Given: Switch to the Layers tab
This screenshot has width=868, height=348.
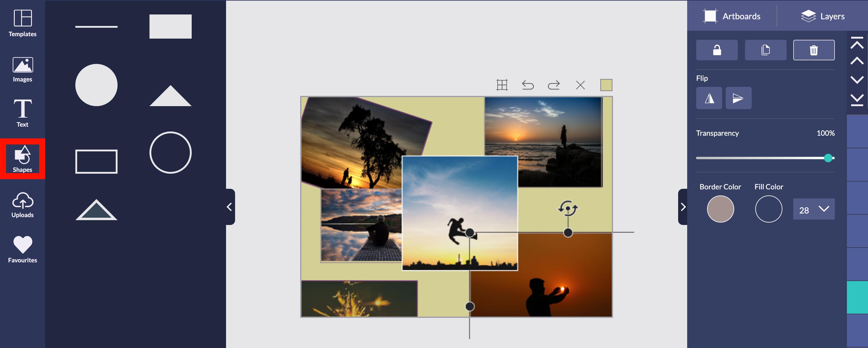Looking at the screenshot, I should point(822,16).
